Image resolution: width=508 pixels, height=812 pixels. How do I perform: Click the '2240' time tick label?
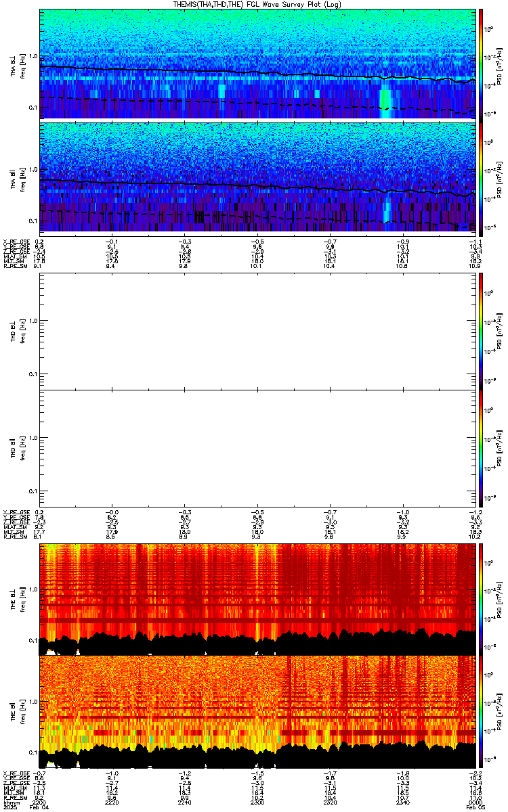184,803
